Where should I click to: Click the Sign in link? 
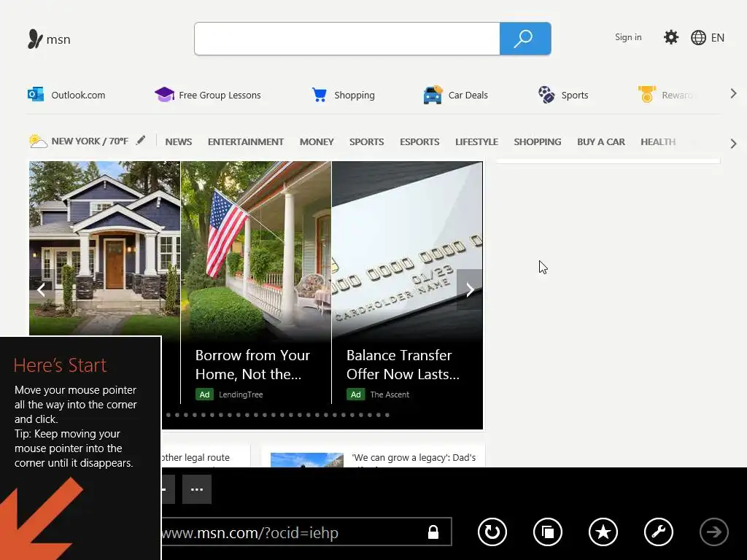[x=628, y=37]
